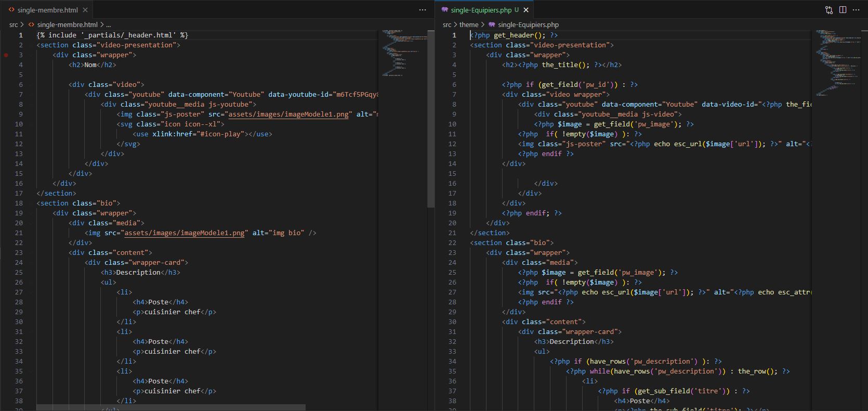Viewport: 868px width, 411px height.
Task: Click "{% include '_partials/_header.html' %}" line
Action: tap(112, 35)
